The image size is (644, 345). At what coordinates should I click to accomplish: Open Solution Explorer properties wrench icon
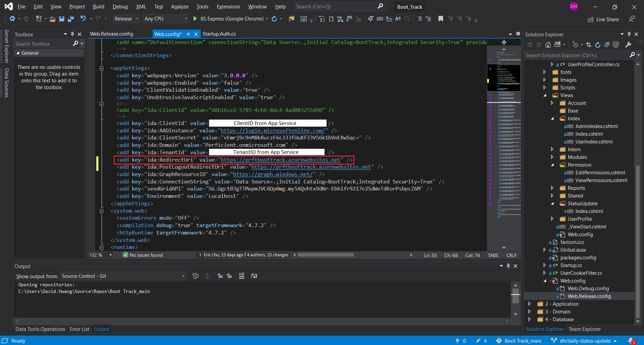point(628,45)
